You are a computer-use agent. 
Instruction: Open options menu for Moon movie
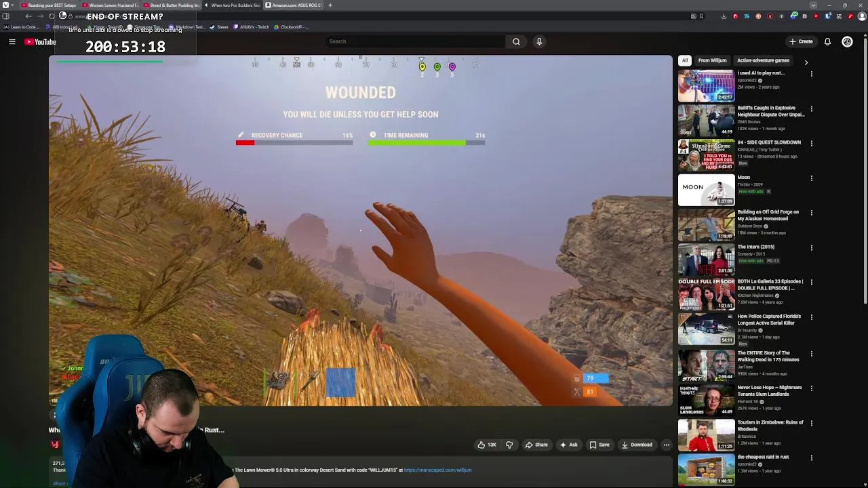[x=812, y=178]
